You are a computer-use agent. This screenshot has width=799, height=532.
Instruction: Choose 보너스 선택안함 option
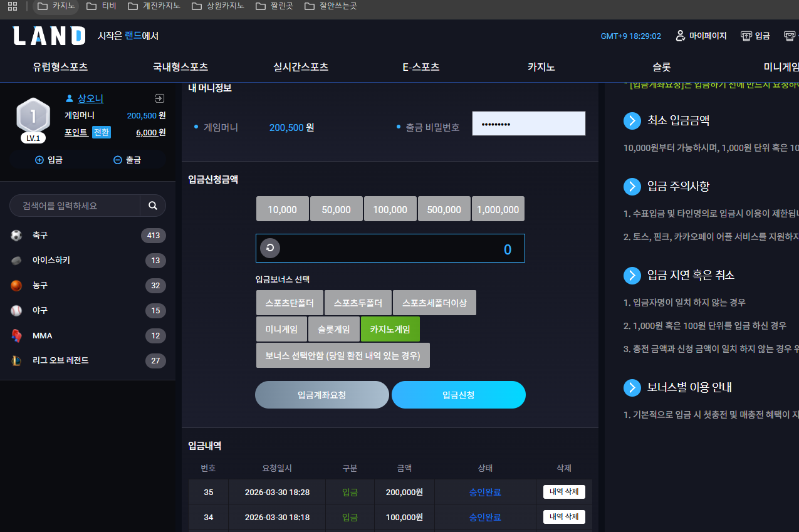(343, 355)
